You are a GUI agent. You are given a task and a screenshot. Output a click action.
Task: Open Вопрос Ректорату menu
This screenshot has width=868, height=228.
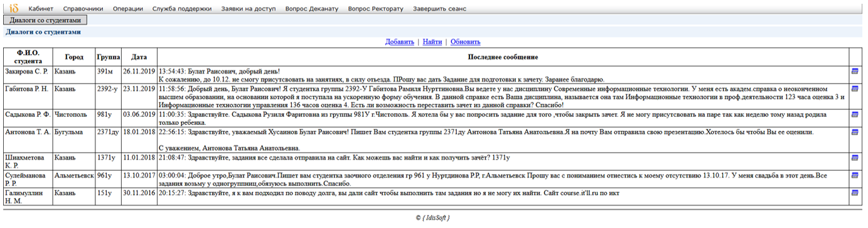pyautogui.click(x=375, y=9)
